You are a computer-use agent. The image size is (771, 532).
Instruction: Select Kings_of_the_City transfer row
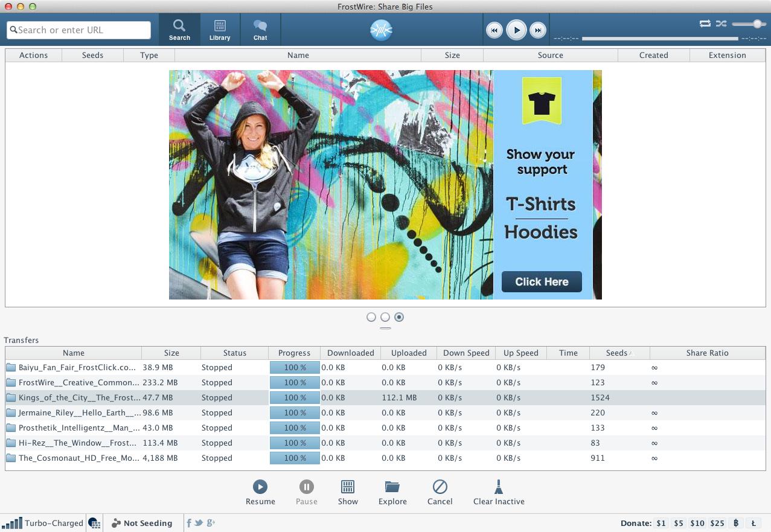tap(385, 397)
